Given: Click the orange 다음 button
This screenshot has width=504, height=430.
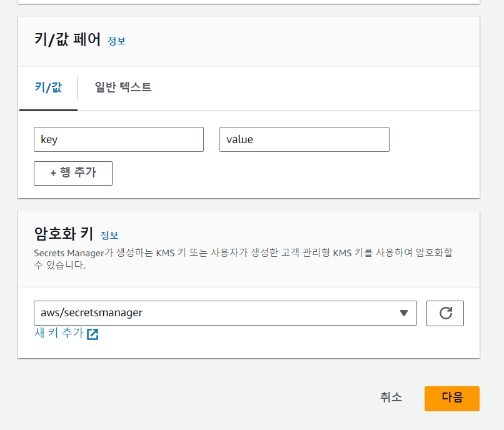Looking at the screenshot, I should point(451,398).
